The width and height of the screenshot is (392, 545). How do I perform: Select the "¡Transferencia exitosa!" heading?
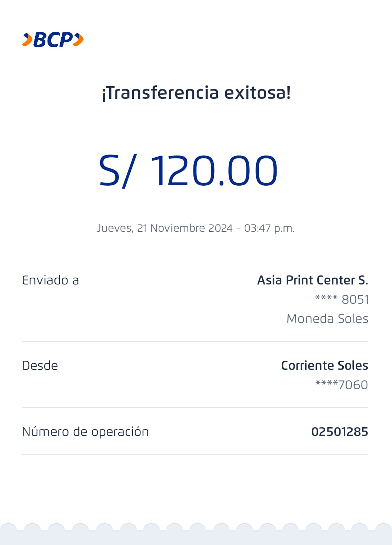pos(196,93)
